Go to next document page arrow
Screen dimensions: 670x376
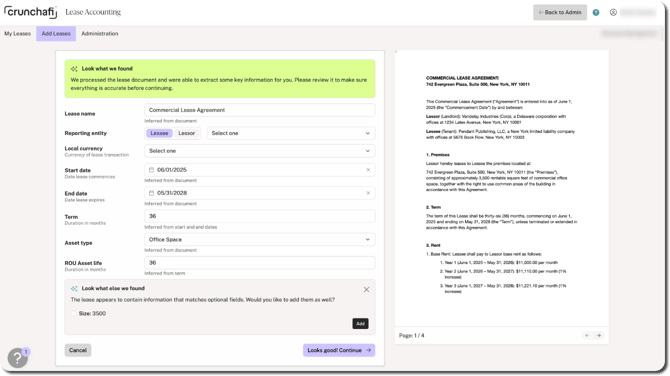click(x=599, y=335)
